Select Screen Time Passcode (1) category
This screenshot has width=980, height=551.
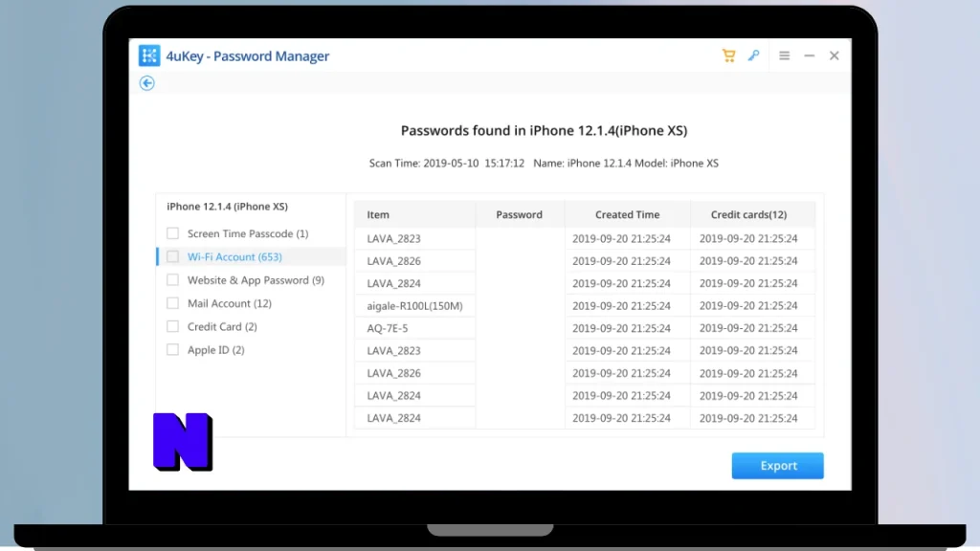[248, 233]
